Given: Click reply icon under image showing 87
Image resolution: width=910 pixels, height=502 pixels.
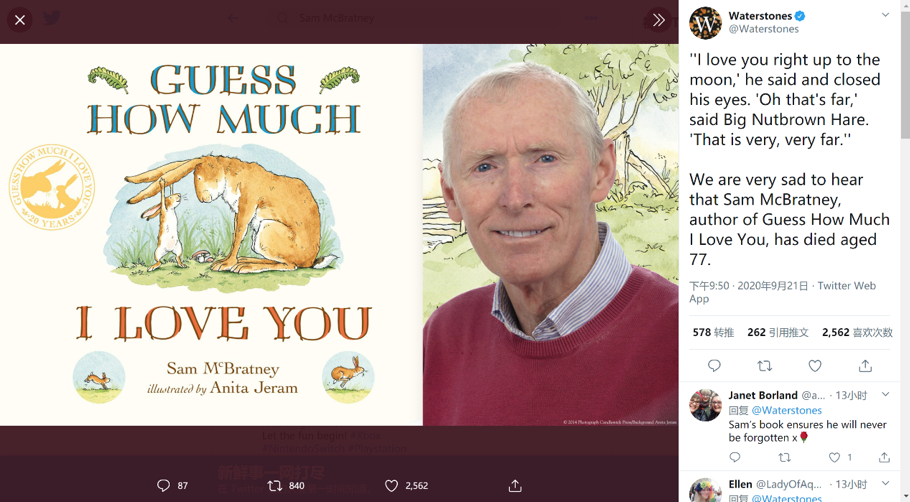Looking at the screenshot, I should (164, 485).
